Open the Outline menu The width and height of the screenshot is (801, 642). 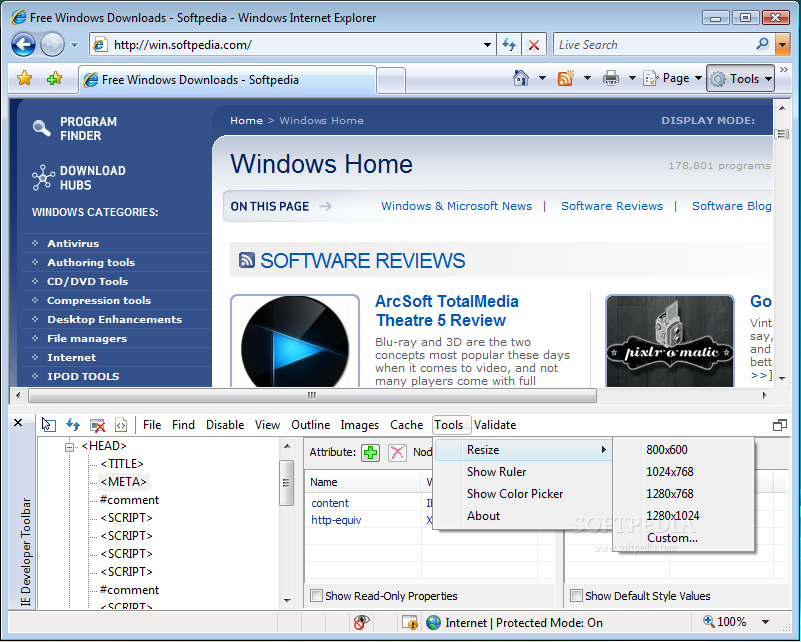pos(310,424)
